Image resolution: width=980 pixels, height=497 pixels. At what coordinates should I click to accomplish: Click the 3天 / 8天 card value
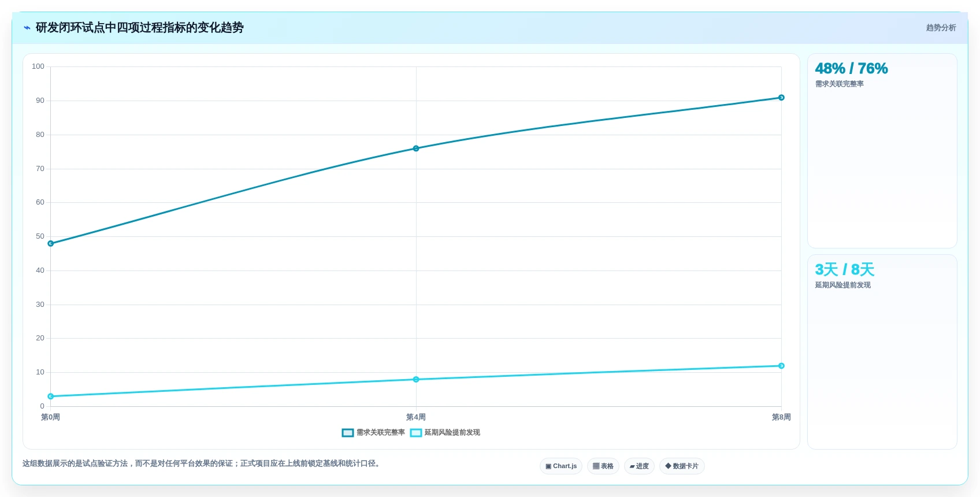844,270
